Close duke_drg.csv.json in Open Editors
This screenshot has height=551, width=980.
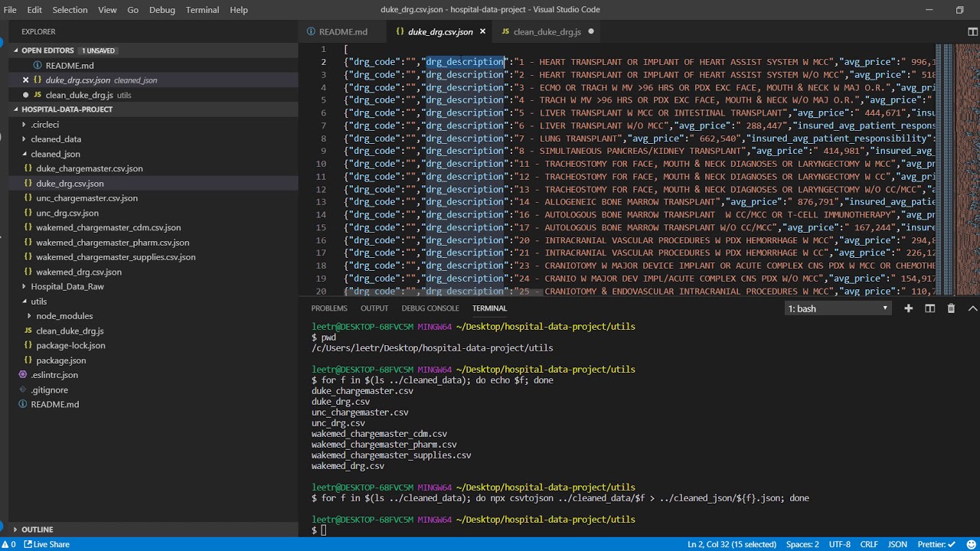[25, 80]
